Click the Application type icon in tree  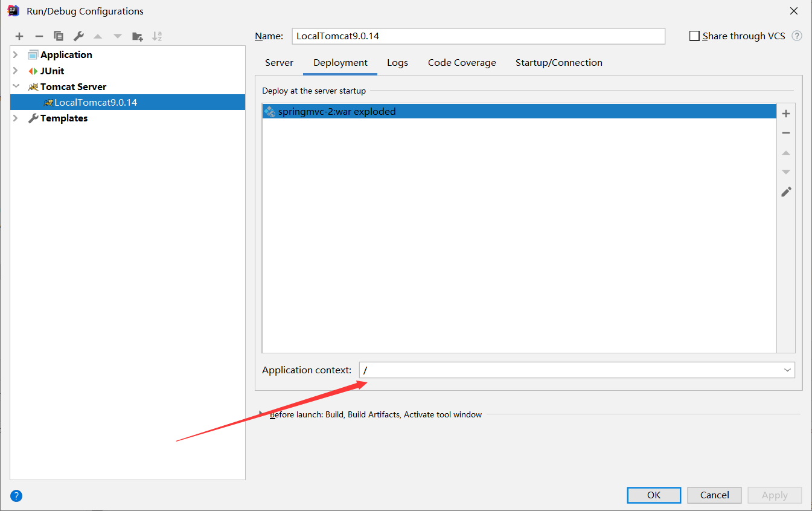pos(33,54)
